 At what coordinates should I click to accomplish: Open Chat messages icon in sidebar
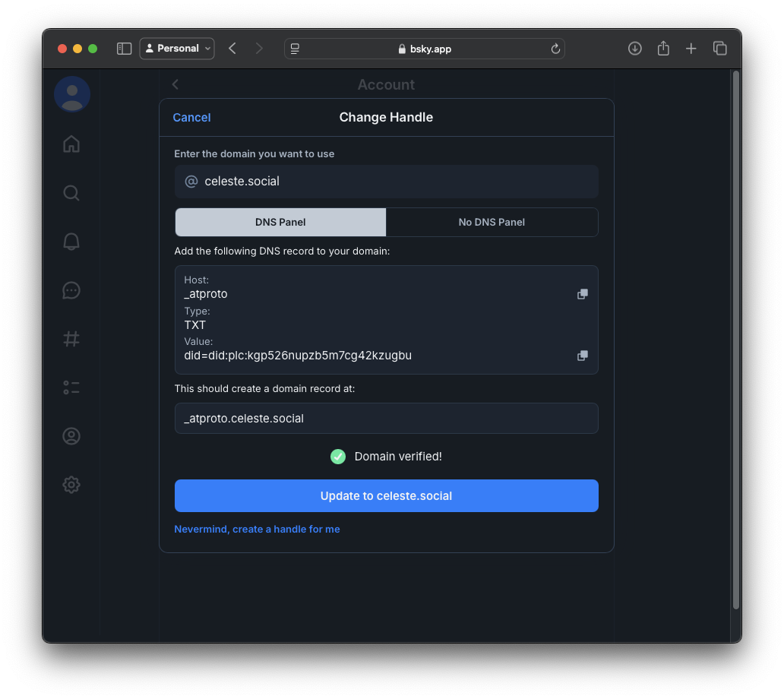[x=71, y=290]
